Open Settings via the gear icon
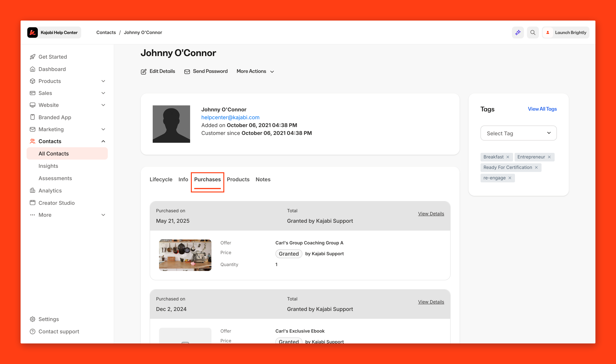This screenshot has width=616, height=364. 32,319
